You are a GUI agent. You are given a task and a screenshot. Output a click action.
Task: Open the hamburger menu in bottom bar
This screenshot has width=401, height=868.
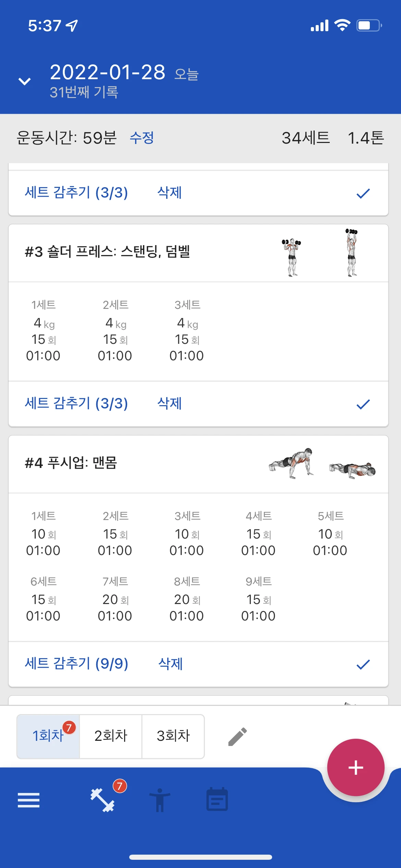[x=28, y=800]
